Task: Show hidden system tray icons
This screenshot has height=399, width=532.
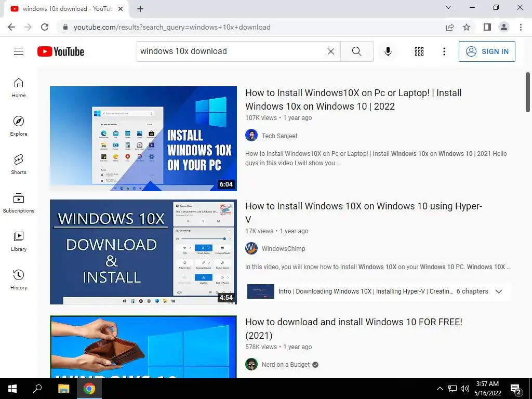Action: tap(440, 389)
